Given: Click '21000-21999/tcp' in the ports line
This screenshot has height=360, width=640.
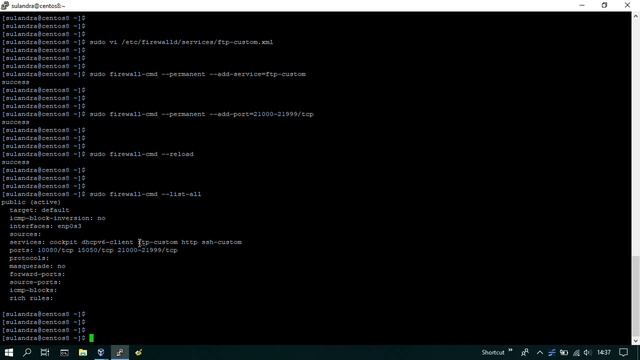Looking at the screenshot, I should point(147,250).
